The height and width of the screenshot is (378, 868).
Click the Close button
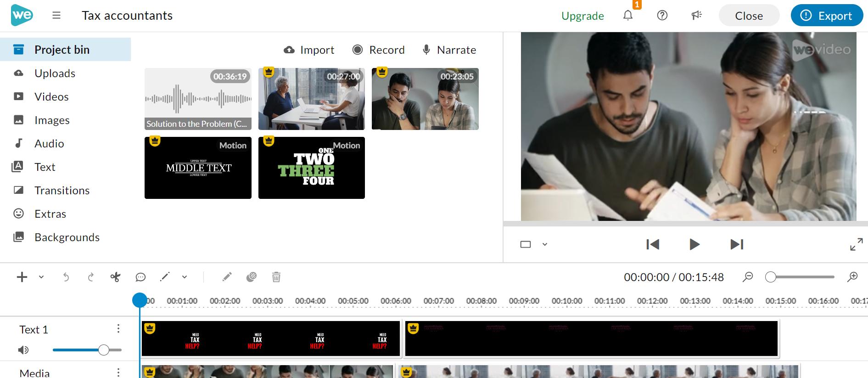point(749,16)
